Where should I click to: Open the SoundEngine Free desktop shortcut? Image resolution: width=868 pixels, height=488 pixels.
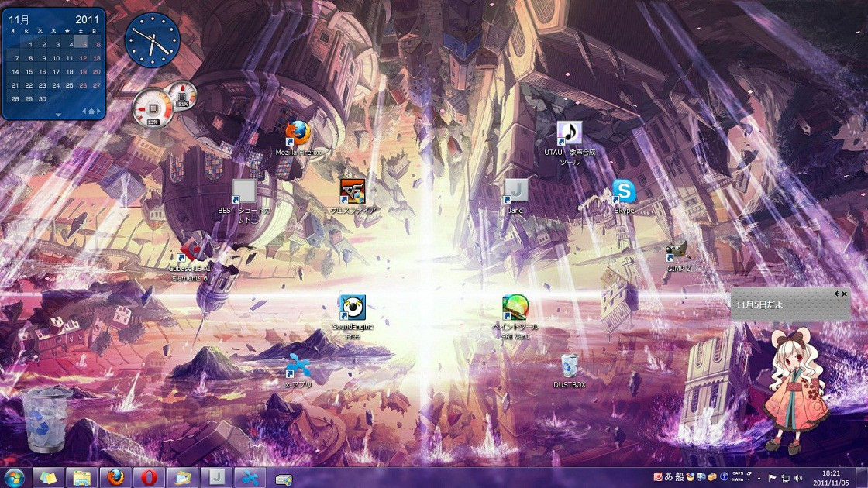pyautogui.click(x=352, y=317)
